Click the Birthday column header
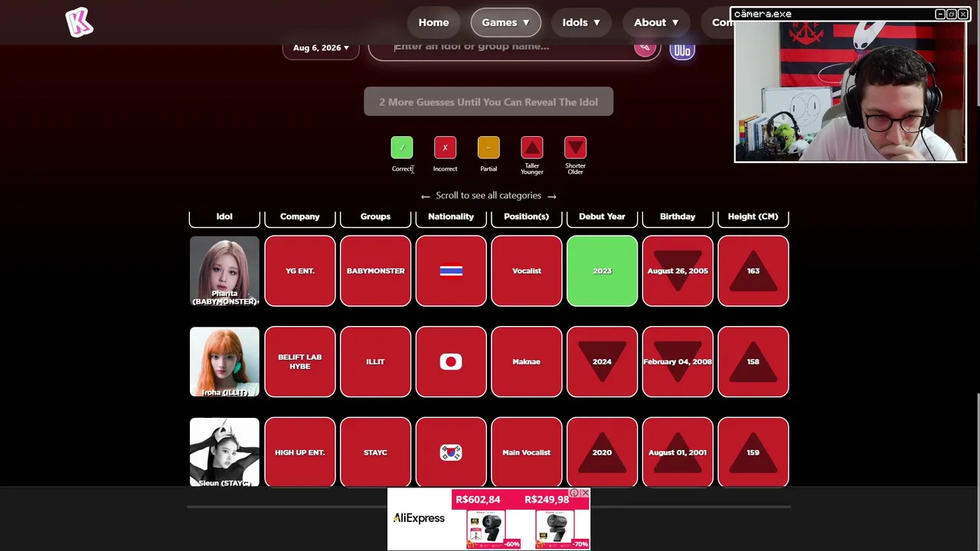This screenshot has height=551, width=980. pos(678,217)
